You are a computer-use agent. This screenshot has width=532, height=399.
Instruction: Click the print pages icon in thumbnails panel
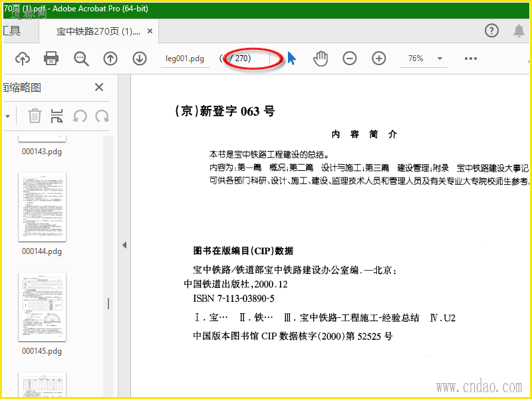tap(57, 116)
